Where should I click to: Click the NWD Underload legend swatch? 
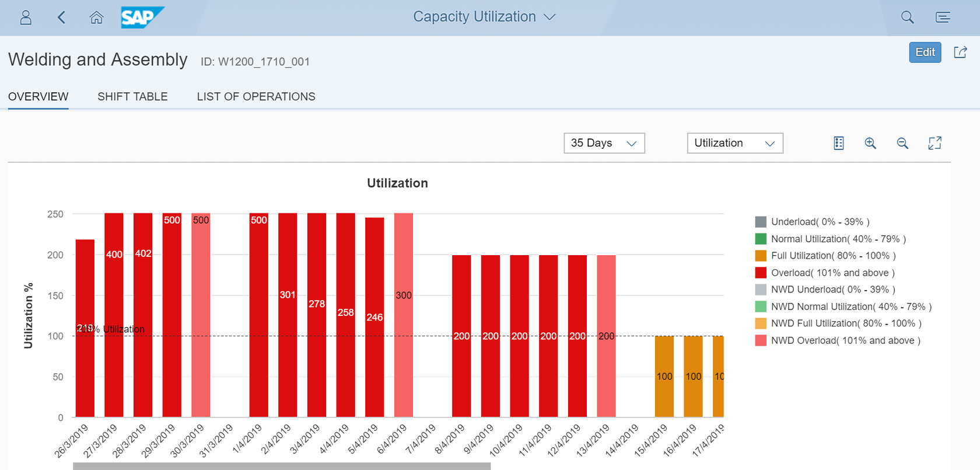(x=761, y=290)
